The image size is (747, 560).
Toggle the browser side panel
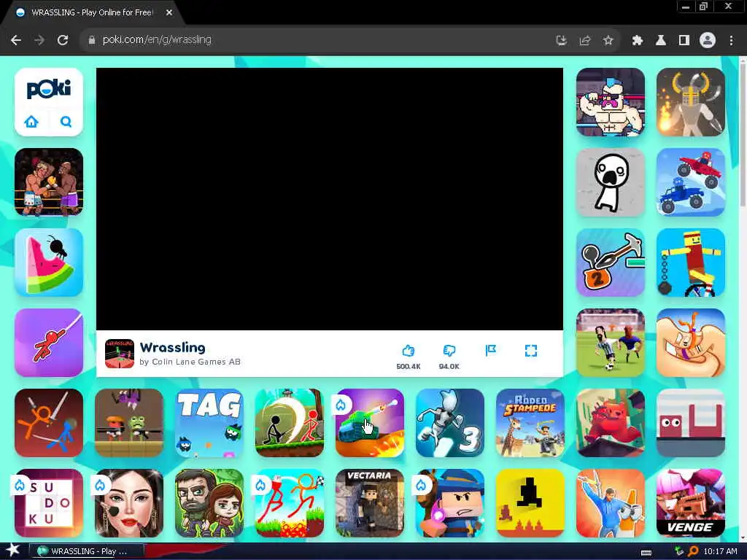684,41
